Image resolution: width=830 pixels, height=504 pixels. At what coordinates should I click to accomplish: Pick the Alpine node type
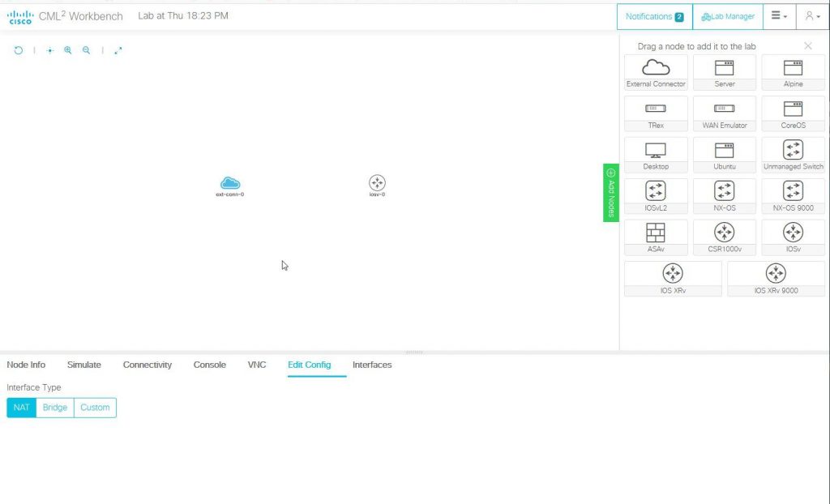point(793,73)
